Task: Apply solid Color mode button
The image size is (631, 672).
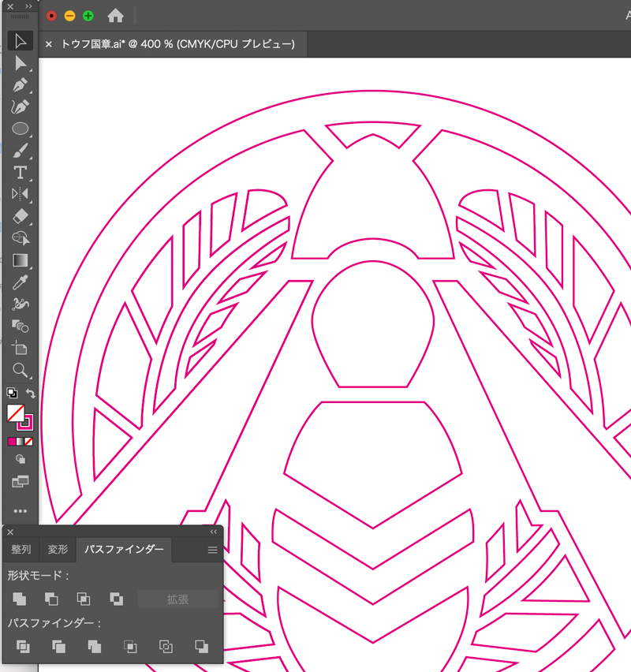Action: [12, 442]
